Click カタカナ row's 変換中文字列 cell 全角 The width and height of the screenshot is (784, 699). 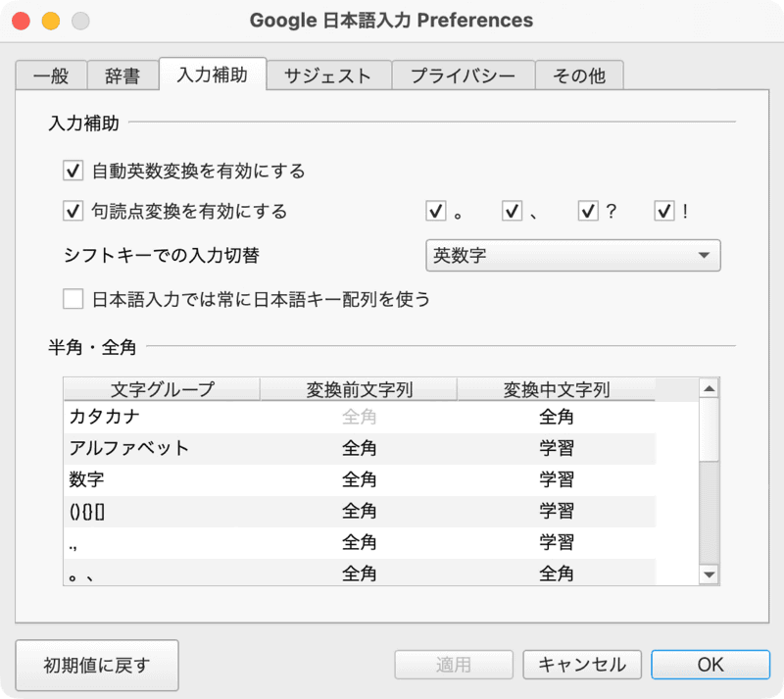coord(556,417)
